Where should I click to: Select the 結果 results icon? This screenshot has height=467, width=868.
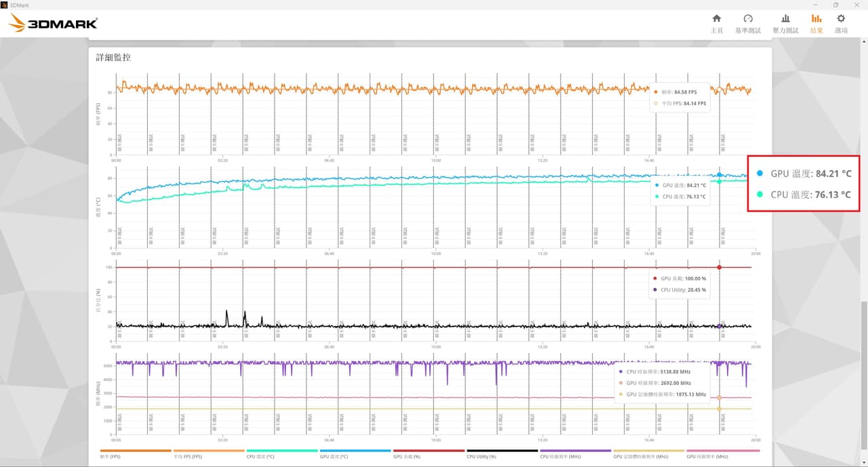coord(816,24)
